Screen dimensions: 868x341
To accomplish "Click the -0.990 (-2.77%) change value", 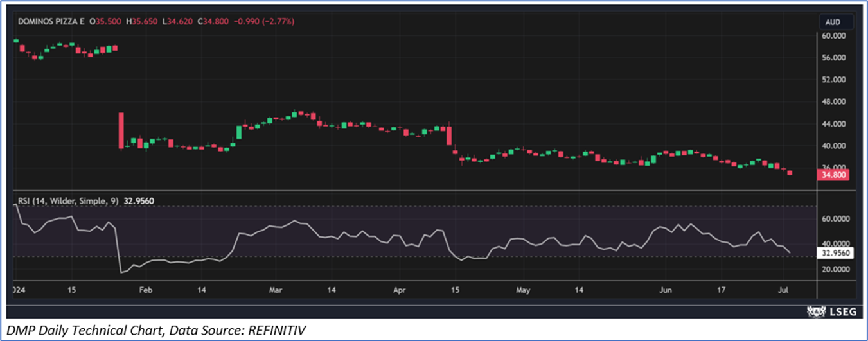I will (x=265, y=22).
